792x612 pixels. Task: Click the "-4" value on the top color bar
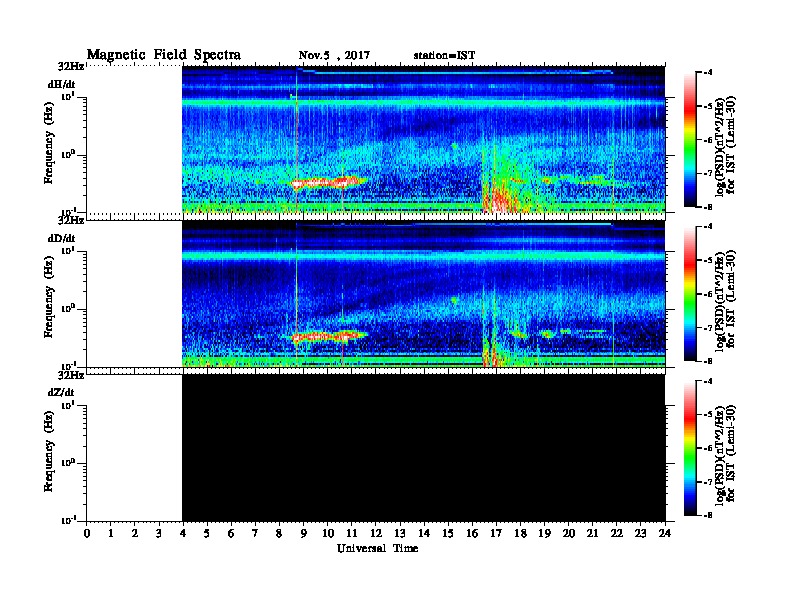point(707,73)
